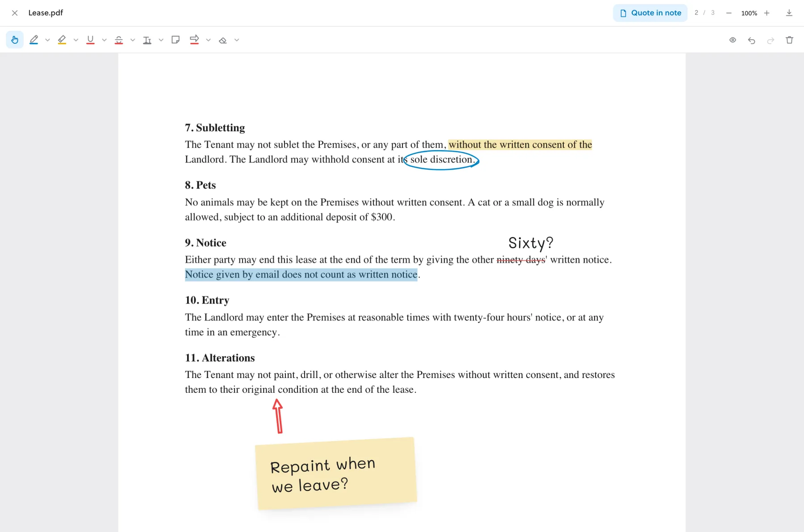
Task: Click the 100% zoom level
Action: (x=749, y=13)
